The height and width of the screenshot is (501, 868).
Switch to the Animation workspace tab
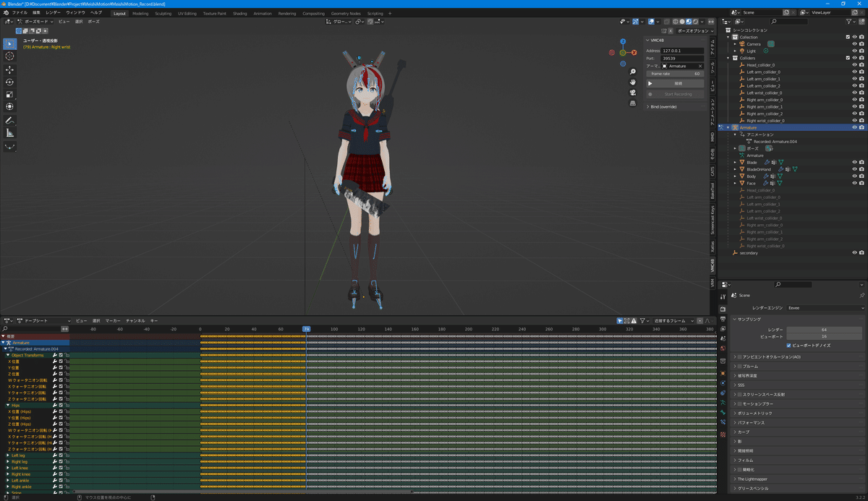tap(263, 13)
